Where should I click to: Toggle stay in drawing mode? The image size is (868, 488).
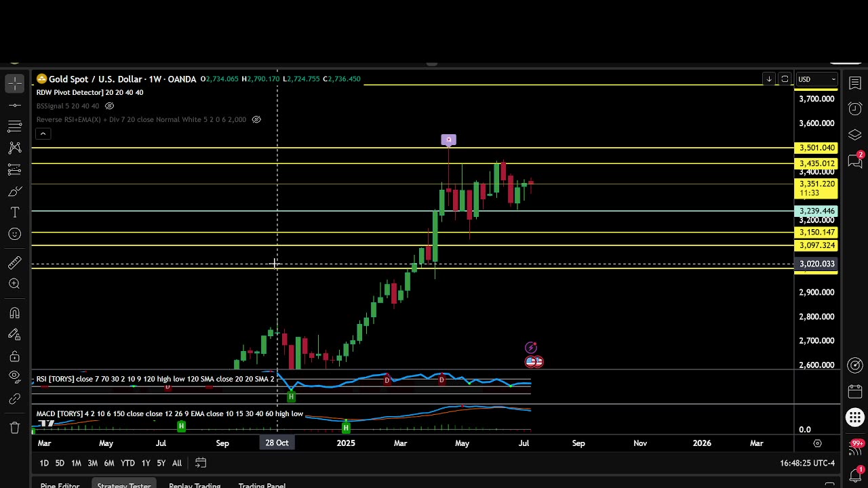point(14,334)
